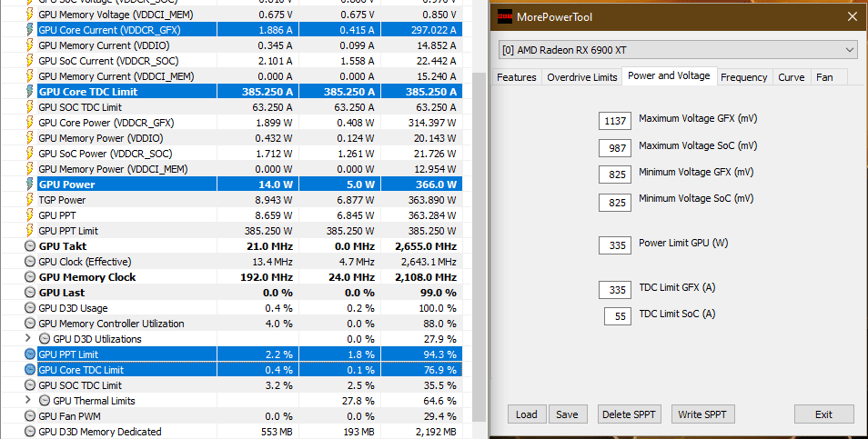Click the lightning icon beside GPU PPT Limit 385.250 W
Viewport: 868px width, 439px height.
pos(30,231)
